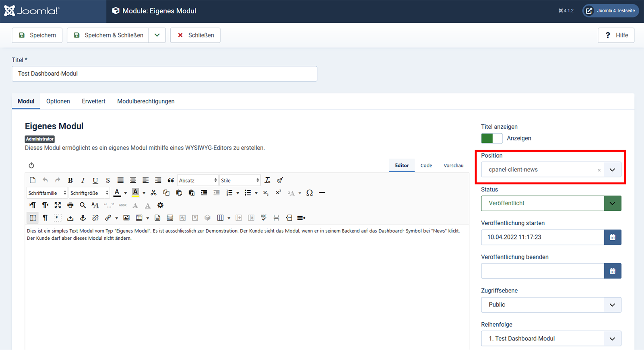Image resolution: width=644 pixels, height=350 pixels.
Task: Insert a special character with the Omega icon
Action: [x=309, y=193]
